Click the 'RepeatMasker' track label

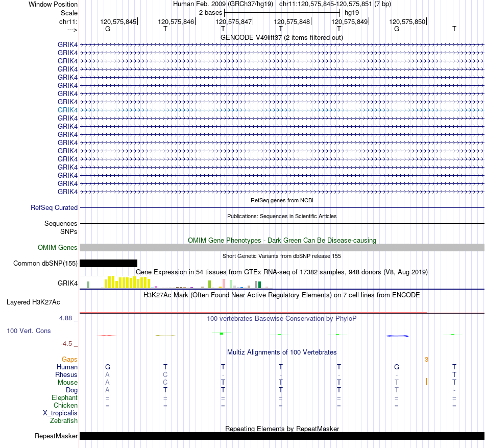[x=56, y=436]
